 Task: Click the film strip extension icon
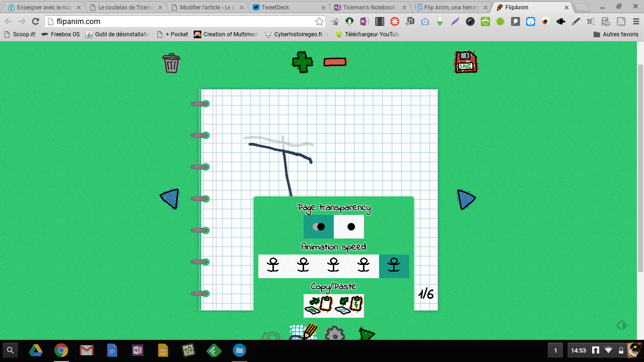click(380, 21)
